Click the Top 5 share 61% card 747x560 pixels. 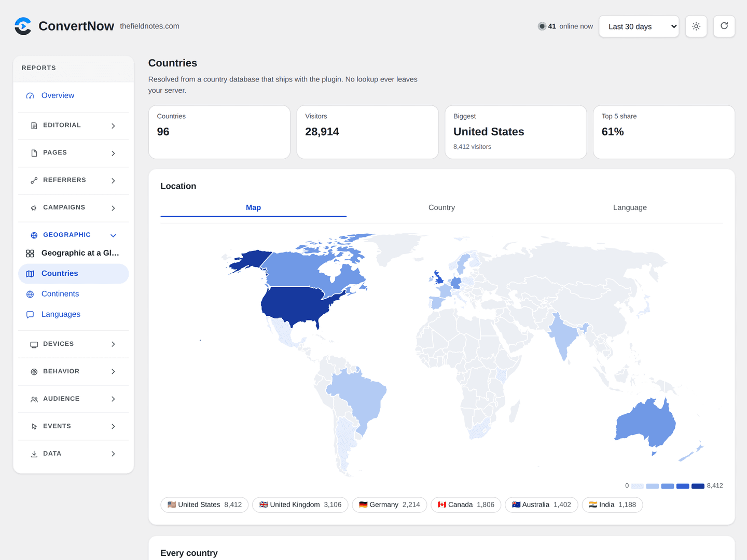pyautogui.click(x=664, y=132)
